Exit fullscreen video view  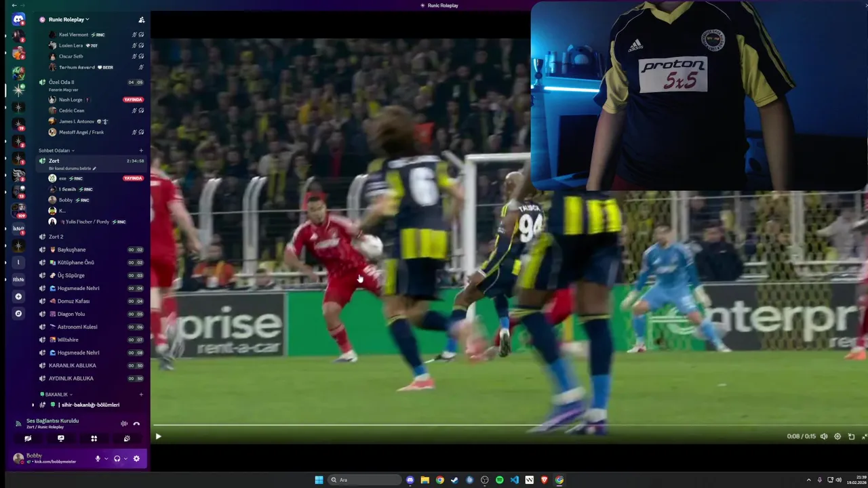[864, 436]
